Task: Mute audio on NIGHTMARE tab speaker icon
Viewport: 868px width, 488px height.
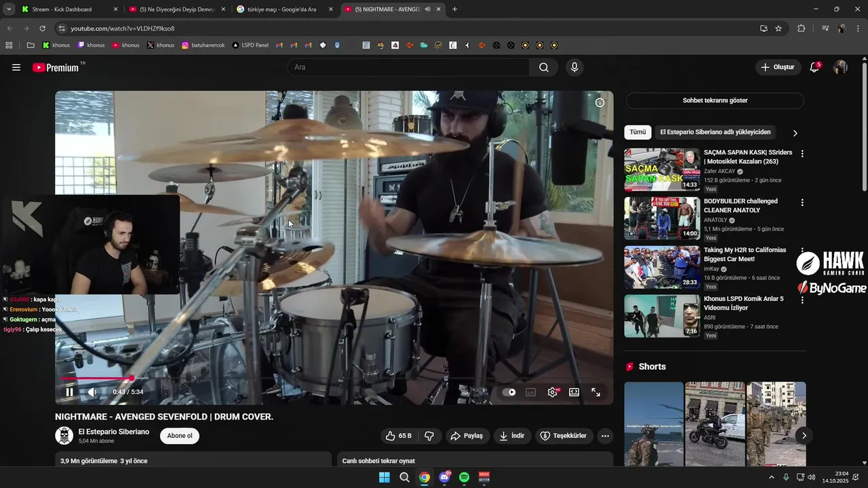Action: point(427,9)
